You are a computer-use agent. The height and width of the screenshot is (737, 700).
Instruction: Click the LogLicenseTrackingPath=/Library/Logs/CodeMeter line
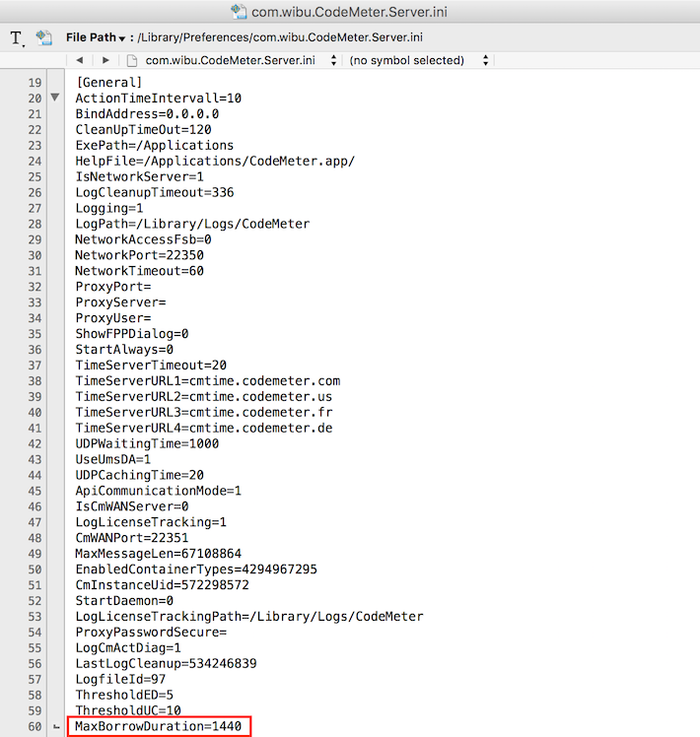(x=248, y=617)
